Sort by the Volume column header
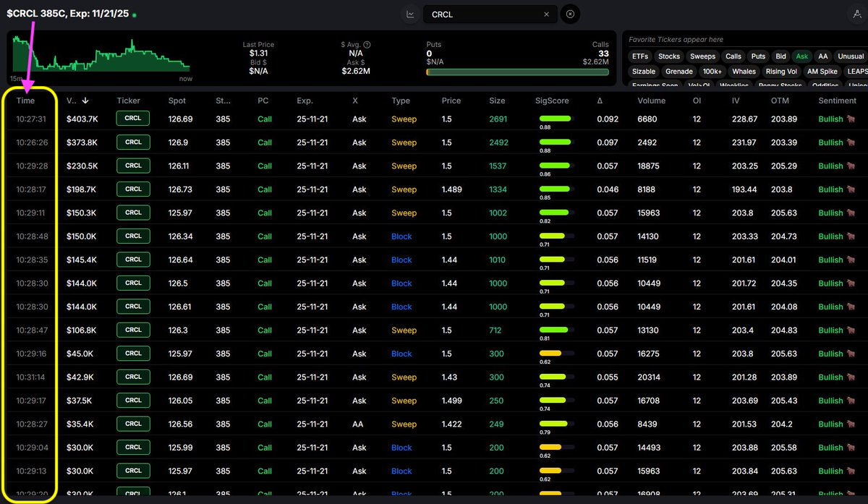The width and height of the screenshot is (868, 504). click(x=651, y=101)
